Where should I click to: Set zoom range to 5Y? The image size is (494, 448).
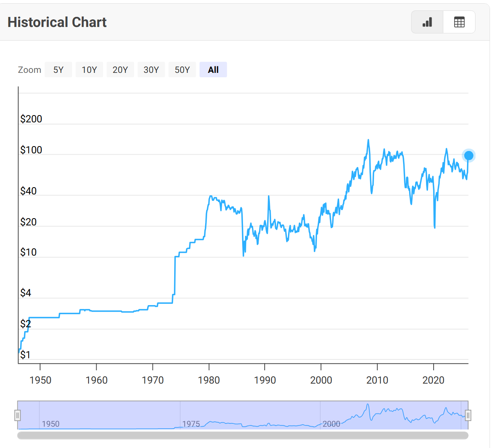(58, 70)
